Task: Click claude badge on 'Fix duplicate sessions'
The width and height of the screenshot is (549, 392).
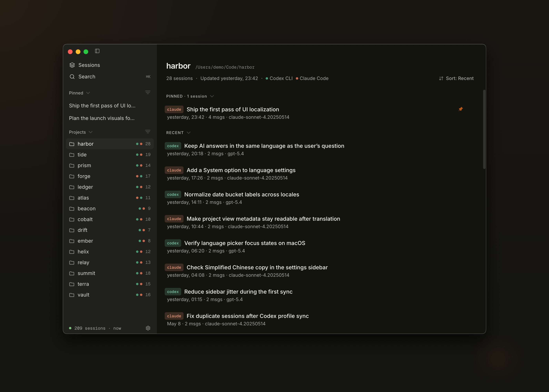Action: pyautogui.click(x=174, y=316)
